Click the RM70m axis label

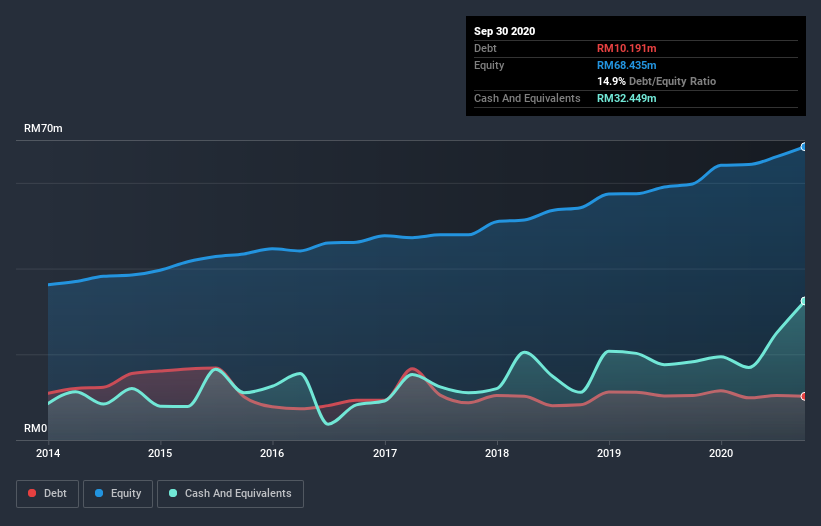pyautogui.click(x=43, y=128)
